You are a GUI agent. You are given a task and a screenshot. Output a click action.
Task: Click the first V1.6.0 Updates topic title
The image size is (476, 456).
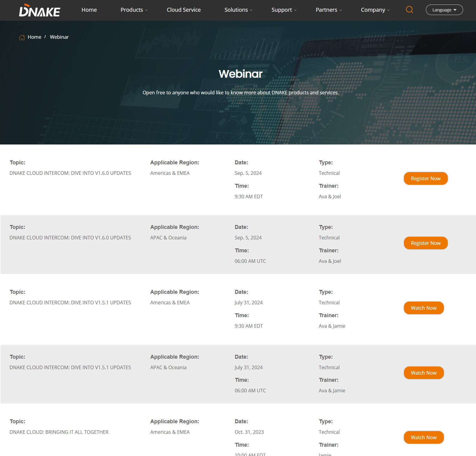70,173
